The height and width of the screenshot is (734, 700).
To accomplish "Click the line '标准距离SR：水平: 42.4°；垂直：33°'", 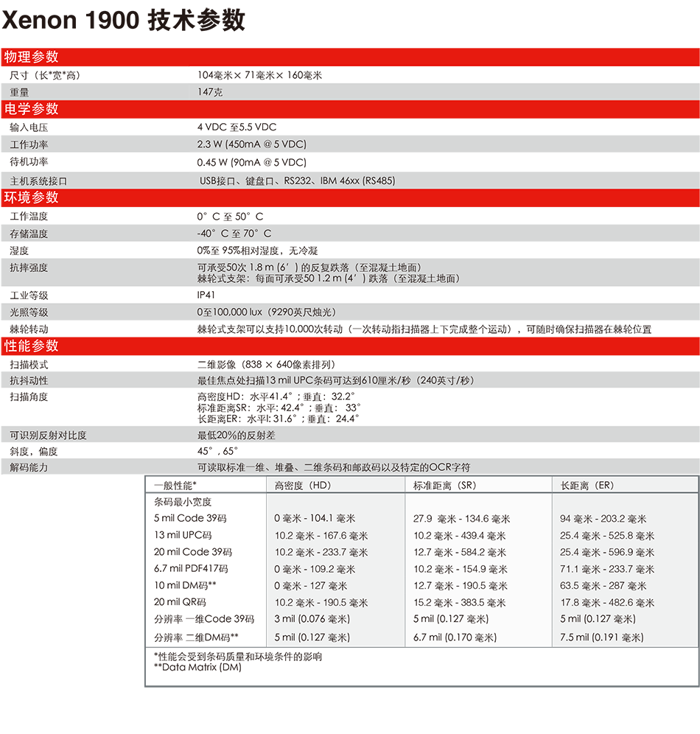I will [x=279, y=408].
